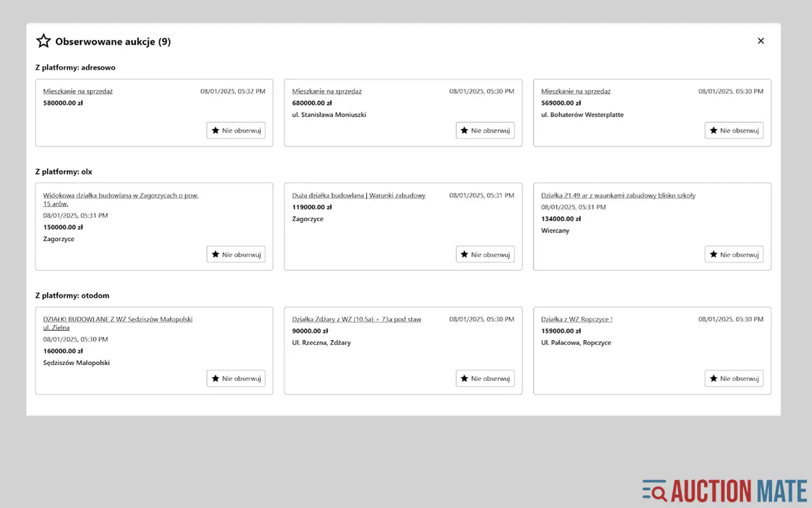Open the "Działka z WZ Ropczyce !" link
Viewport: 812px width, 508px height.
point(576,319)
